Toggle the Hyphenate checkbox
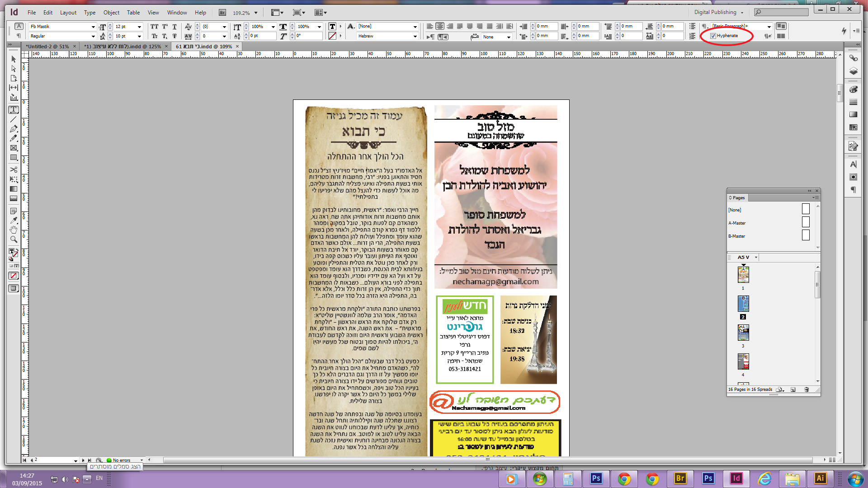This screenshot has height=488, width=868. click(x=713, y=36)
